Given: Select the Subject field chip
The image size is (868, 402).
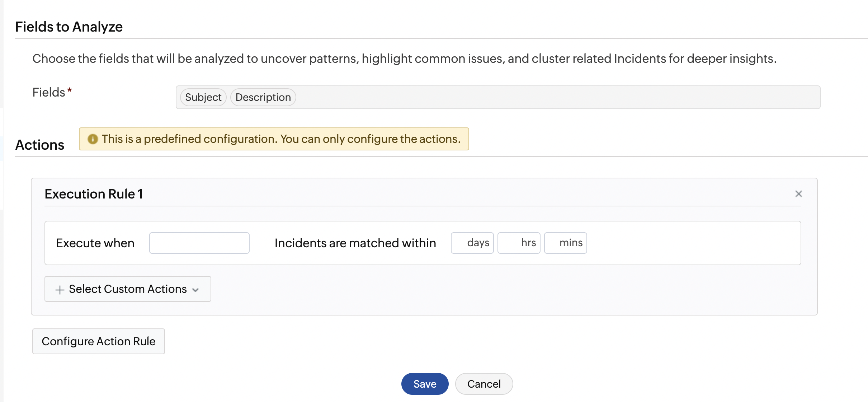Looking at the screenshot, I should 203,97.
